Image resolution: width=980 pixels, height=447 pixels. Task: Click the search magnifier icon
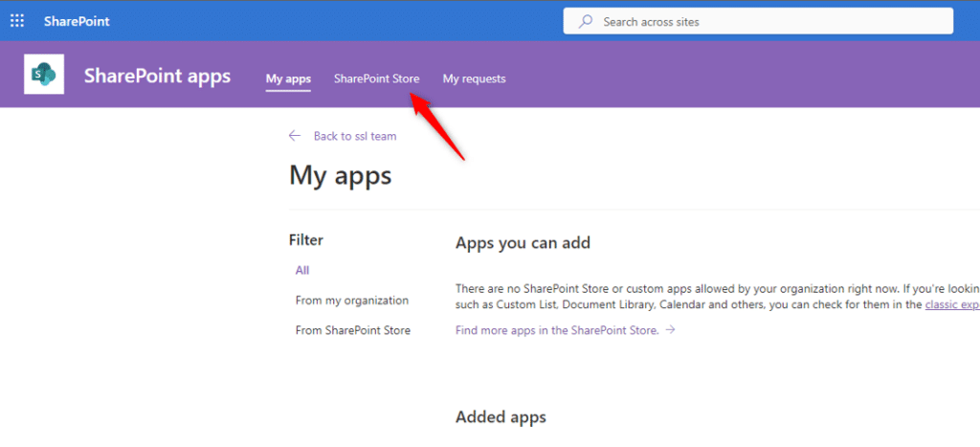[x=586, y=22]
